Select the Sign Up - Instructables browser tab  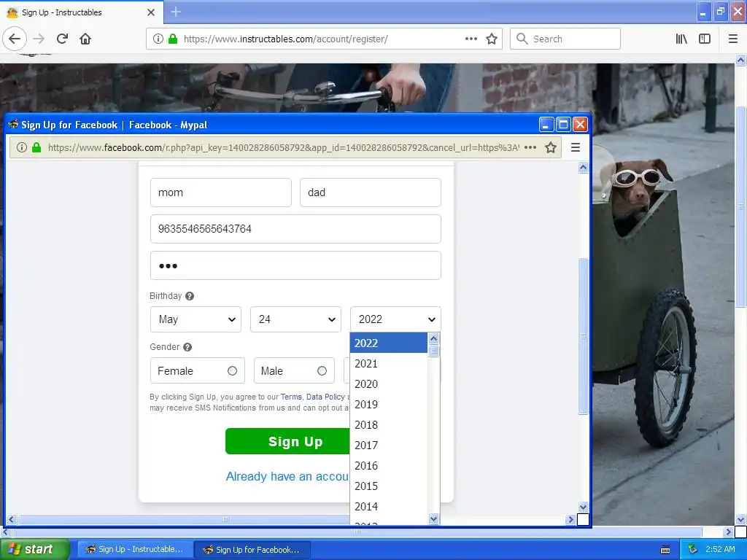81,12
